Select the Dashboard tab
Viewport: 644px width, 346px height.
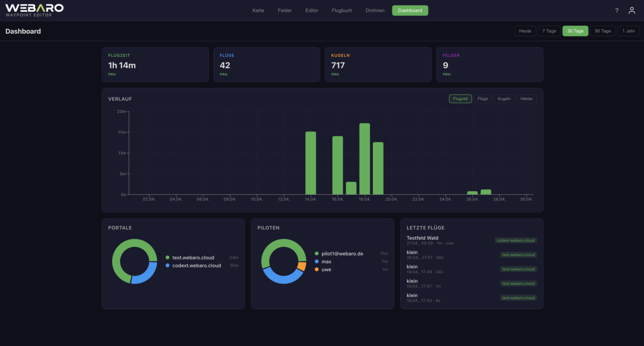pyautogui.click(x=410, y=10)
